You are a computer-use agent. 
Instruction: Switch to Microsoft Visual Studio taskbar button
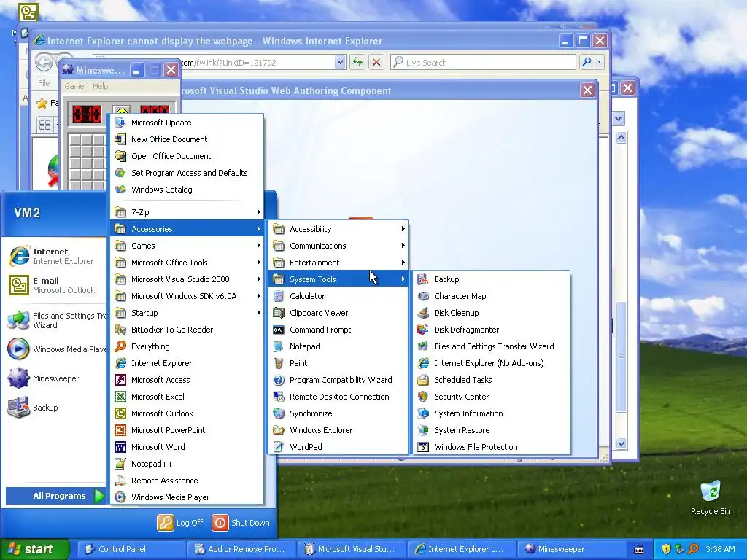point(351,549)
